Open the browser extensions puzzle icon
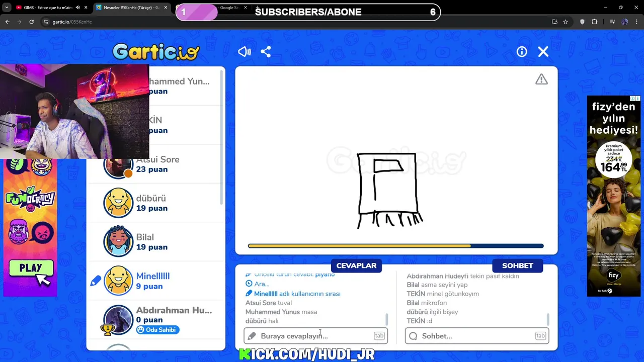 point(595,22)
